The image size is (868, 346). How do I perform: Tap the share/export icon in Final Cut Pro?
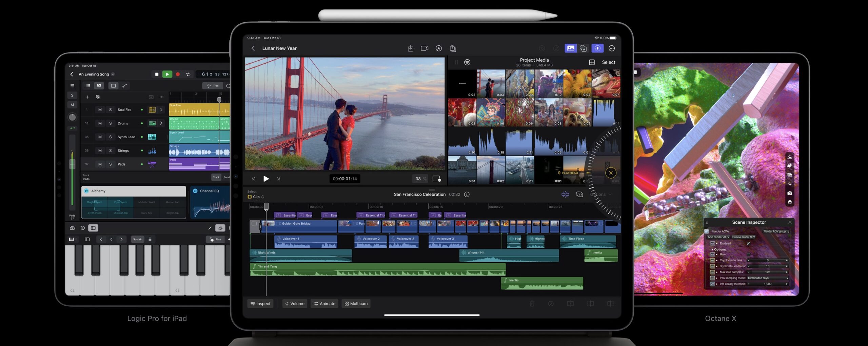[453, 48]
